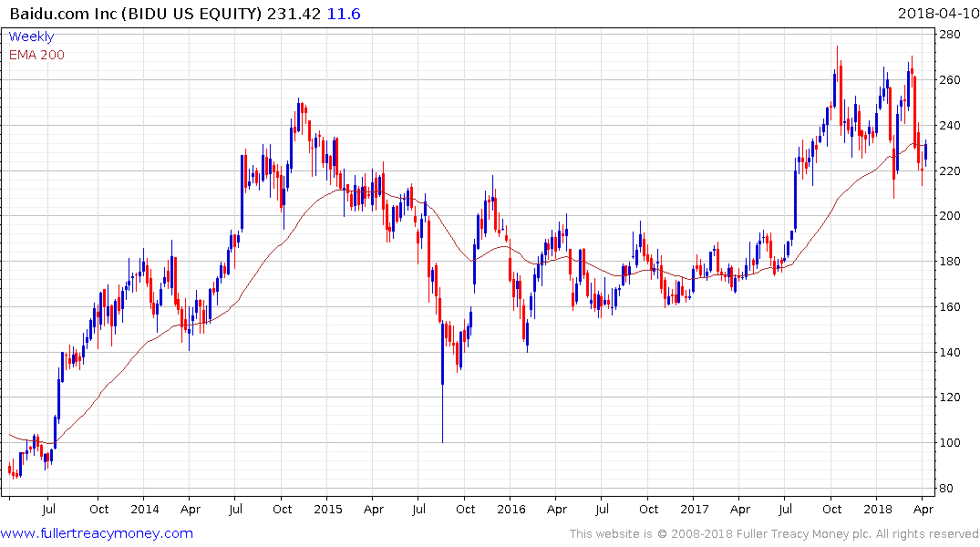Click the 80 price axis label
The height and width of the screenshot is (547, 980).
948,489
